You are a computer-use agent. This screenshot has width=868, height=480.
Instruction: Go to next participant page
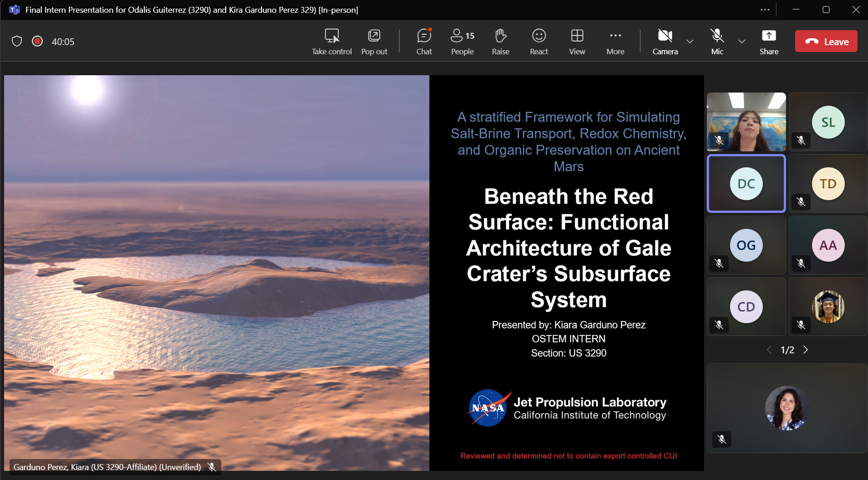pos(806,350)
